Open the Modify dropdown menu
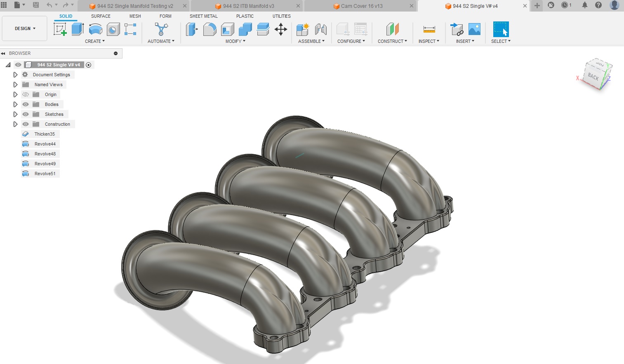Screen dimensions: 624x364 pyautogui.click(x=235, y=41)
